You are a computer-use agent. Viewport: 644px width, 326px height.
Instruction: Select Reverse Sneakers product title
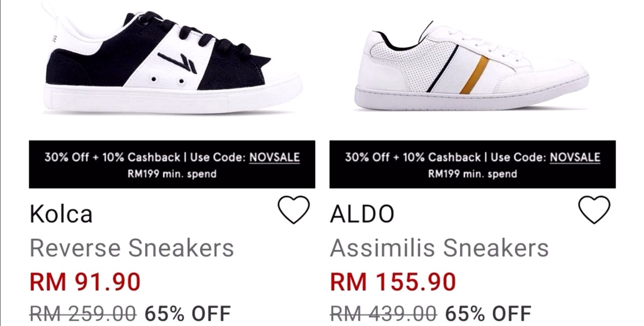132,248
